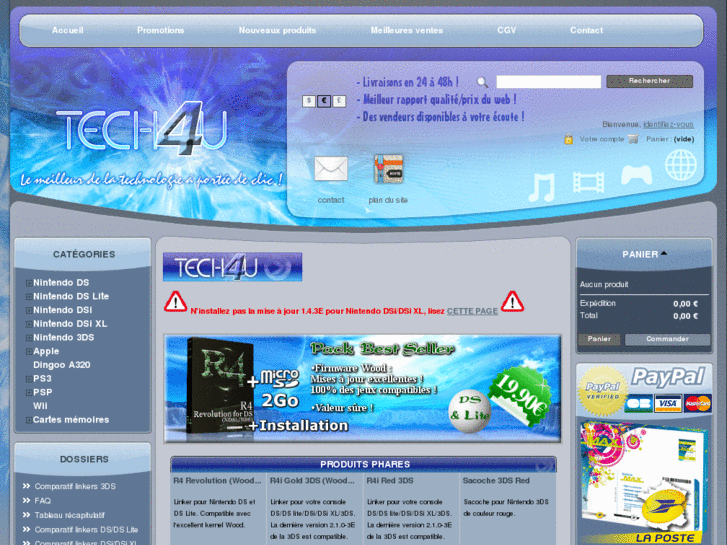The height and width of the screenshot is (545, 727).
Task: Open the CGV menu item
Action: [506, 30]
